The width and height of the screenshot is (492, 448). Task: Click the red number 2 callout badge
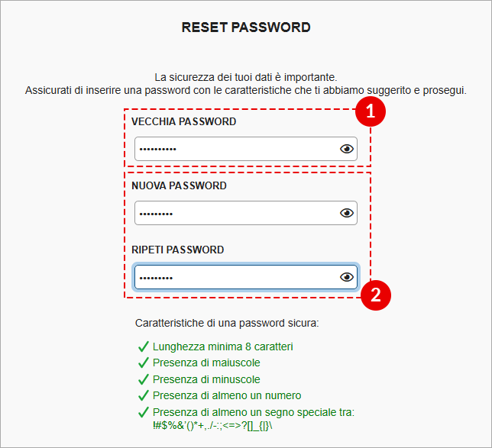click(376, 295)
